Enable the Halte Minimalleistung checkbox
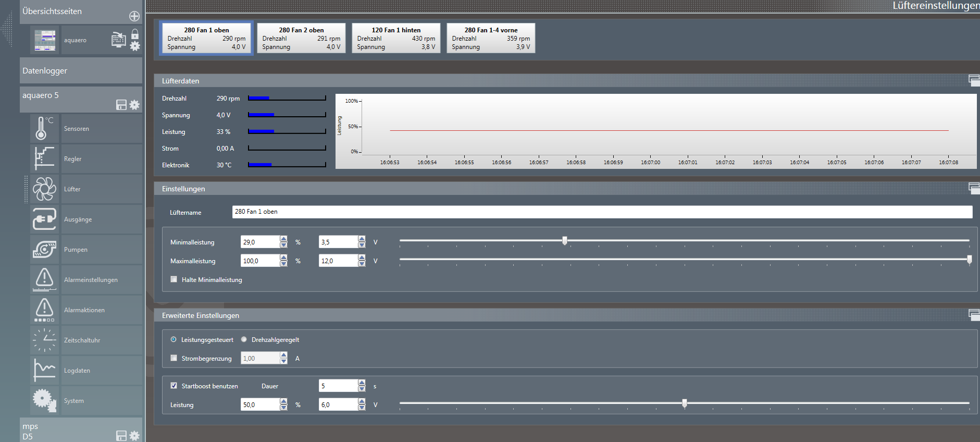 pyautogui.click(x=174, y=279)
